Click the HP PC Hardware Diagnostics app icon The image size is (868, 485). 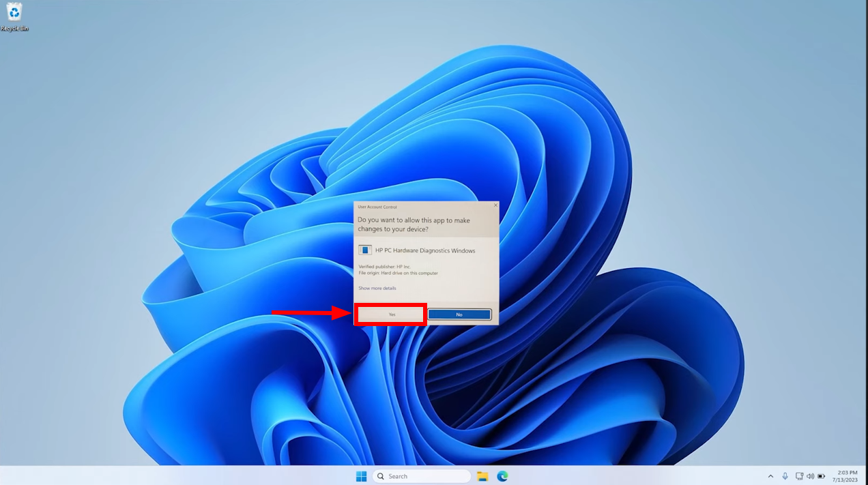coord(364,250)
